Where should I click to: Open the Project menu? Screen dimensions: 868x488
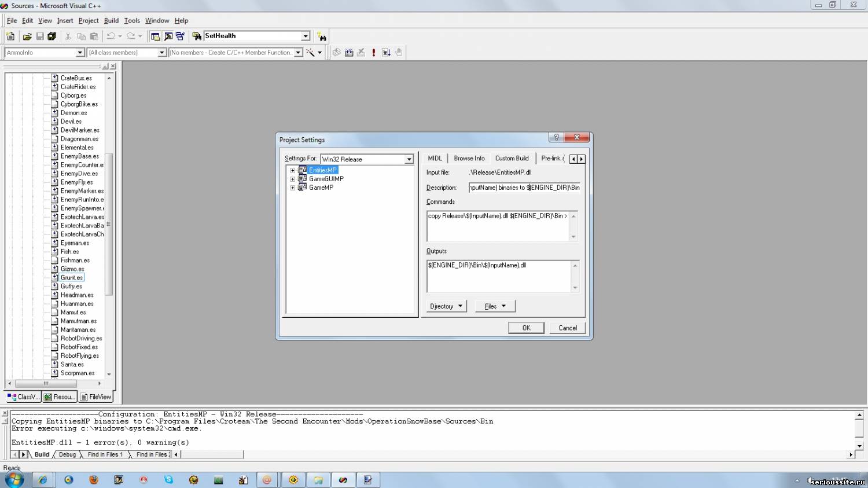pos(89,21)
